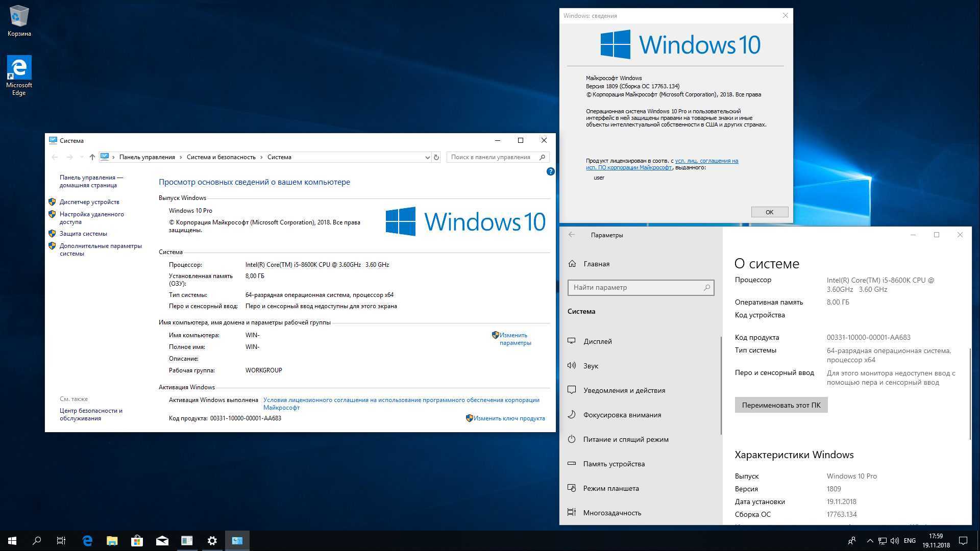Screen dimensions: 980x551
Task: Open the Action Center notifications icon
Action: pos(963,541)
